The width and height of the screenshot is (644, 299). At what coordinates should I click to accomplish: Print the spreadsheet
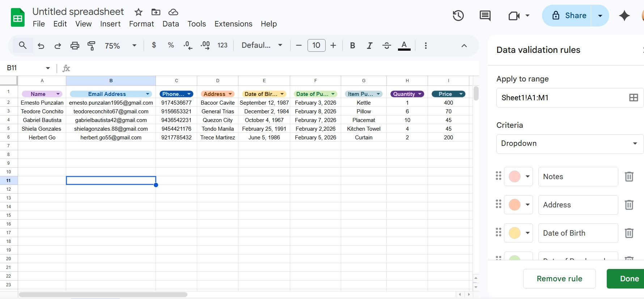point(75,46)
